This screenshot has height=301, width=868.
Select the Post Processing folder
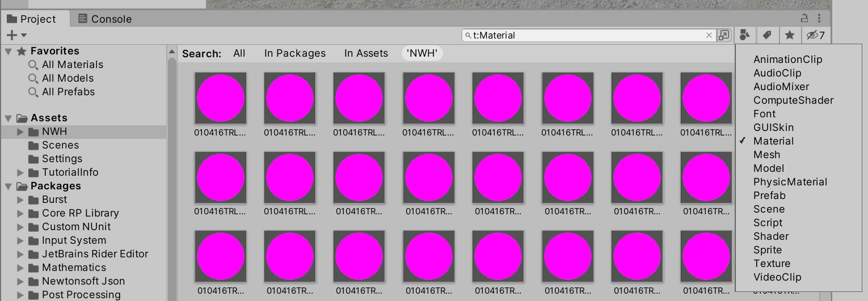click(x=81, y=295)
